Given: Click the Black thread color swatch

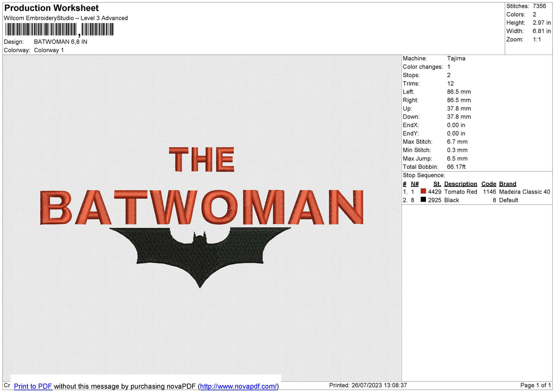Looking at the screenshot, I should point(423,200).
